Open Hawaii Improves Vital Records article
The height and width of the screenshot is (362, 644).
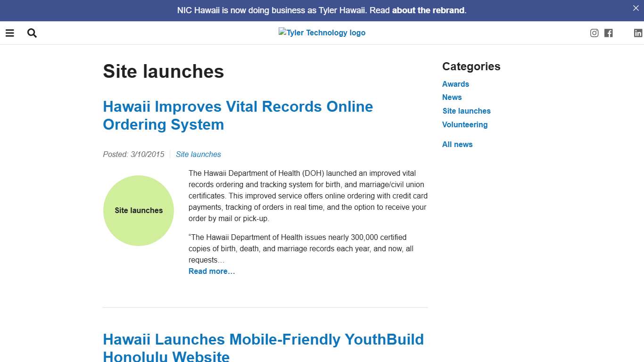point(238,115)
